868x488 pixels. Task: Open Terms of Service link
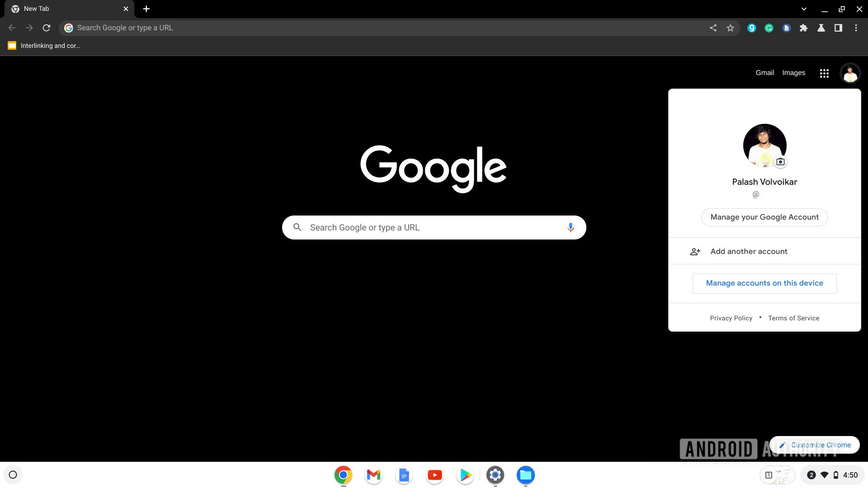pos(793,318)
